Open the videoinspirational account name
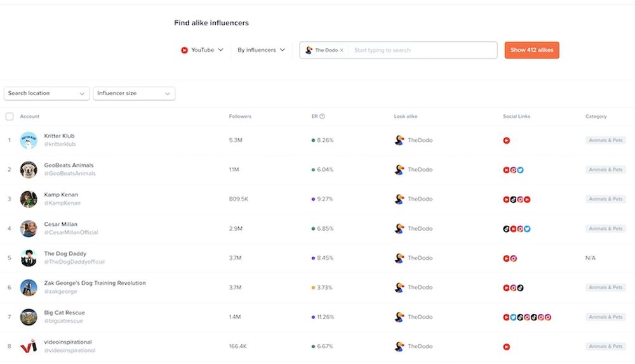This screenshot has height=364, width=635. coord(68,342)
